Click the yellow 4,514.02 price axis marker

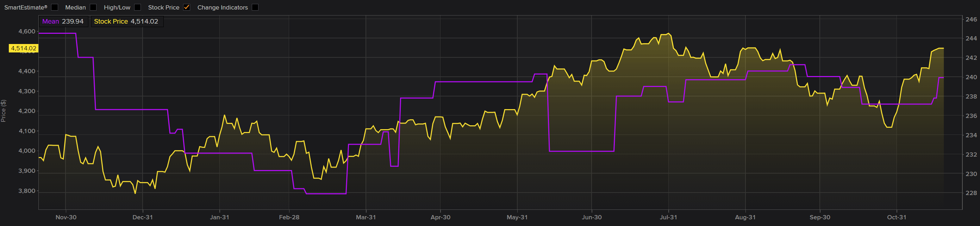pyautogui.click(x=24, y=48)
